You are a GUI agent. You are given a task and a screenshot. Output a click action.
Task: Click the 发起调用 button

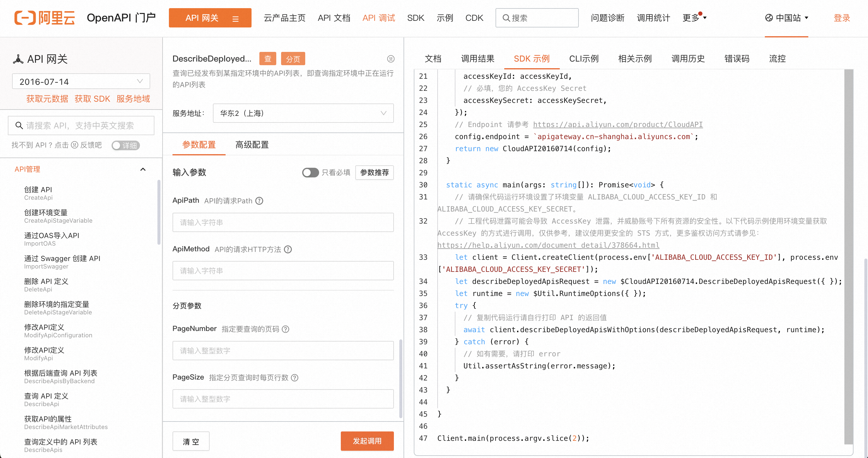pyautogui.click(x=367, y=441)
